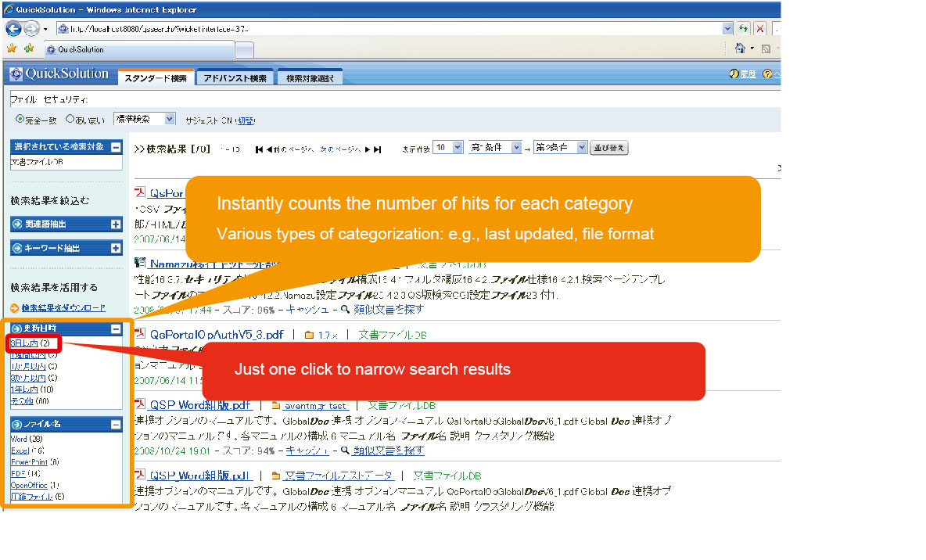
Task: Switch to the スタンダード検索 tab
Action: point(156,78)
